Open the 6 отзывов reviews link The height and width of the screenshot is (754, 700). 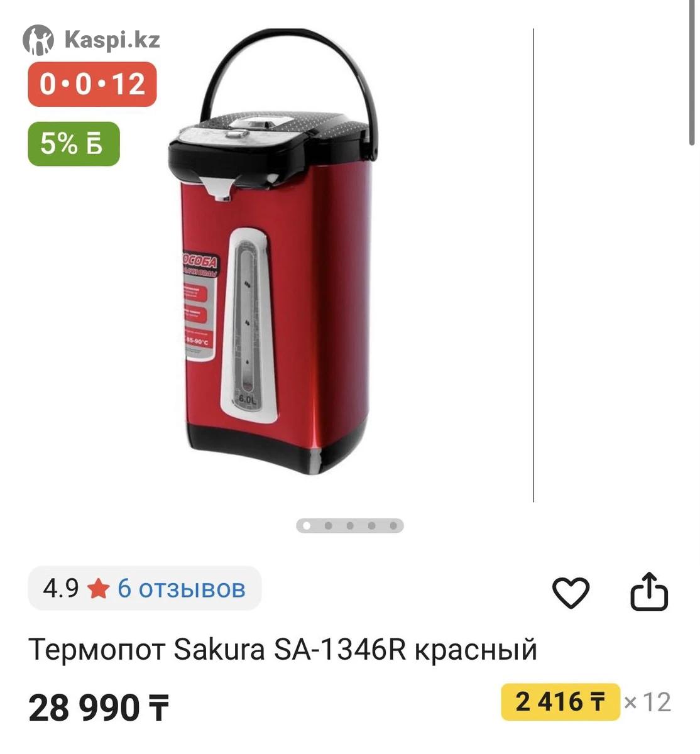tap(181, 589)
